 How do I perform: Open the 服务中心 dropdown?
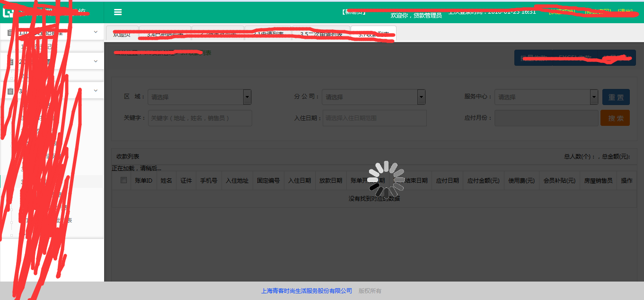[x=547, y=97]
